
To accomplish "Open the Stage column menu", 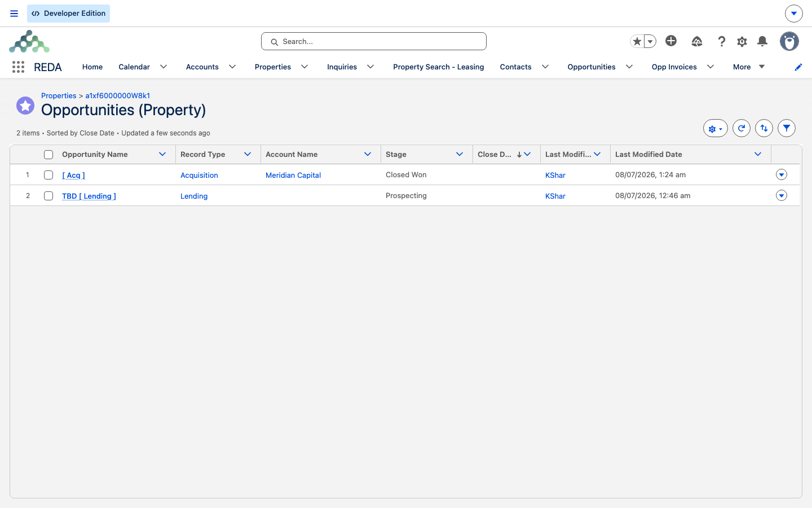I will (x=460, y=154).
